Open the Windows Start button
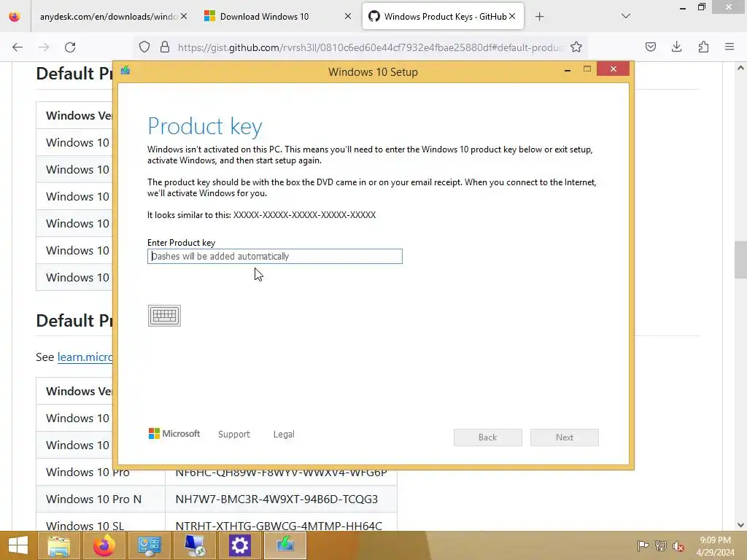The height and width of the screenshot is (560, 747). click(18, 545)
